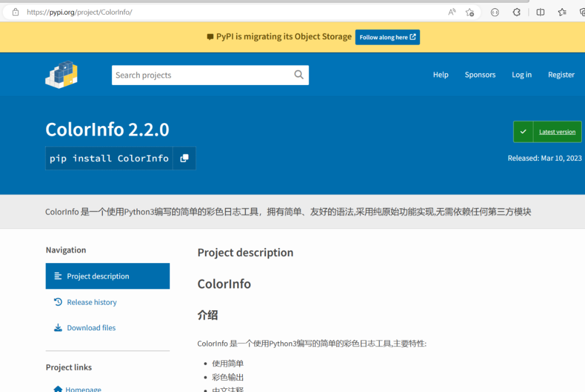Activate Read aloud from the address bar
This screenshot has height=392, width=585.
pyautogui.click(x=452, y=11)
